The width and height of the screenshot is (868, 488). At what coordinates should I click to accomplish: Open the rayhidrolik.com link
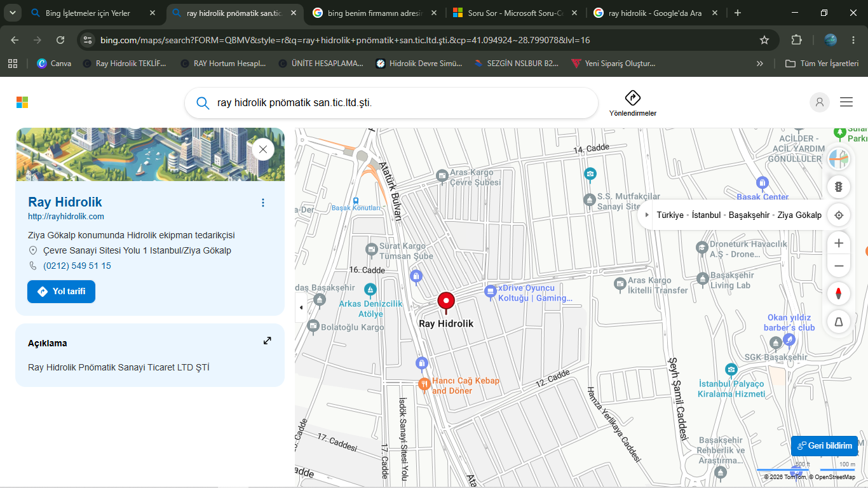66,217
